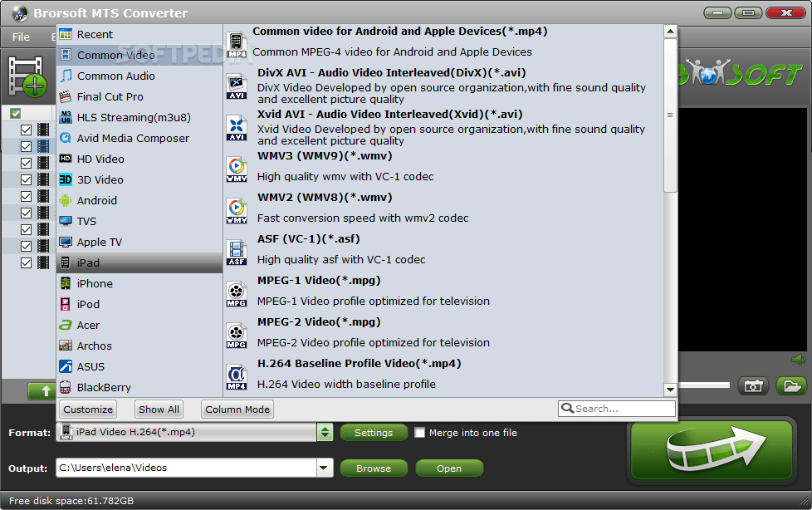Click Open output folder button
812x510 pixels.
coord(449,468)
